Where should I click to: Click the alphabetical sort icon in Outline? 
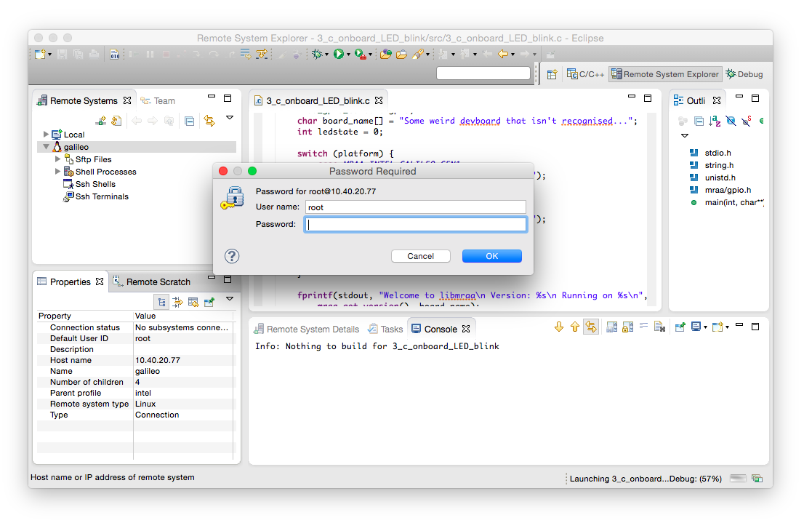715,121
